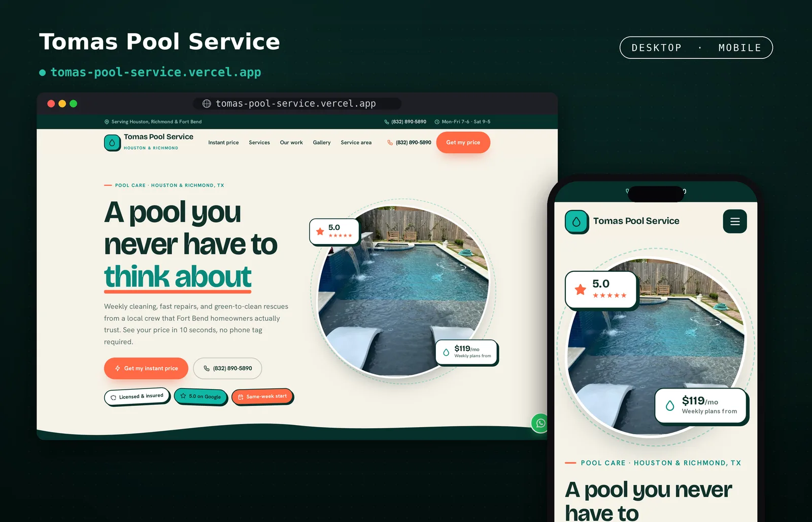
Task: Click the desktop Tomas Pool Service droplet logo
Action: [112, 143]
